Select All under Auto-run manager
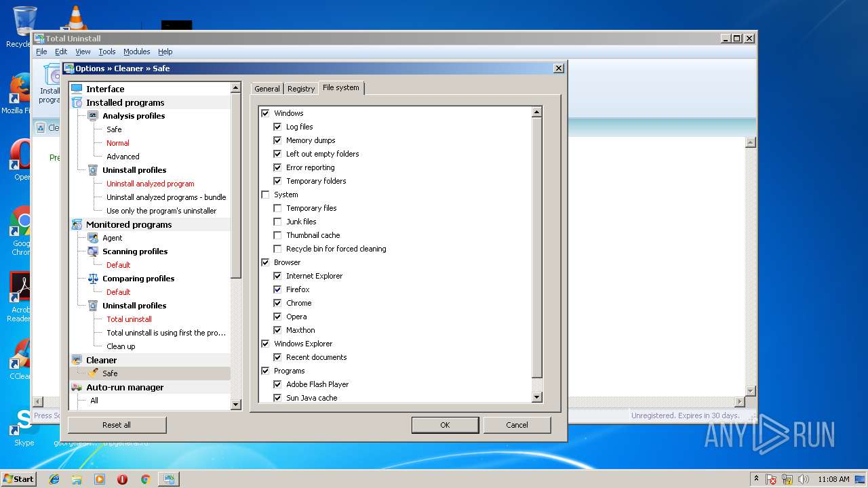The height and width of the screenshot is (488, 868). click(94, 401)
